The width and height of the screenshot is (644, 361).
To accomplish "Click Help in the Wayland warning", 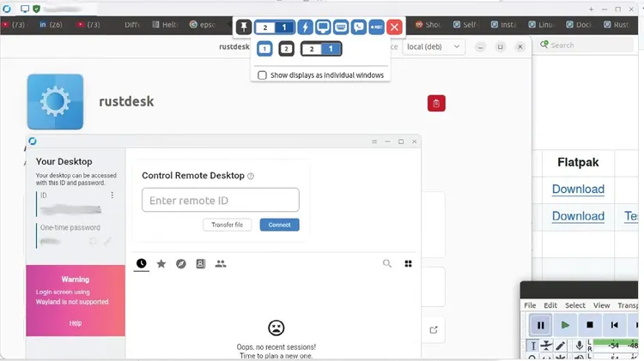I will tap(76, 323).
